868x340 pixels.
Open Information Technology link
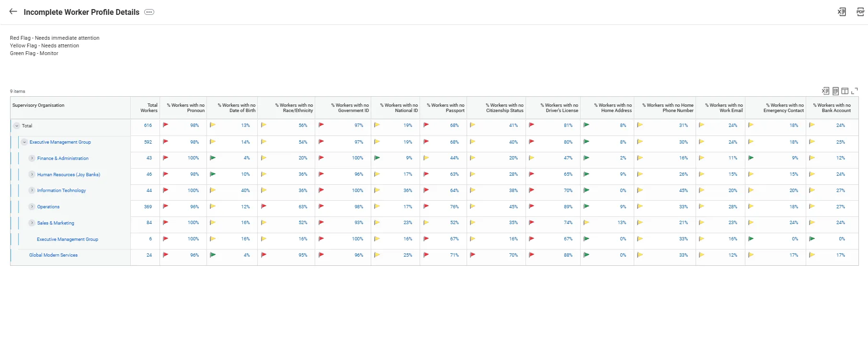[61, 191]
